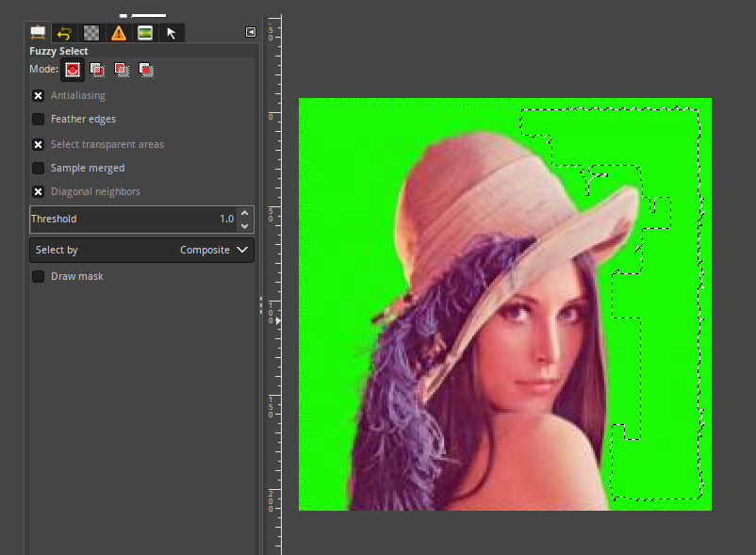Screen dimensions: 756x555
Task: Expand the Select by Composite dropdown
Action: 141,250
